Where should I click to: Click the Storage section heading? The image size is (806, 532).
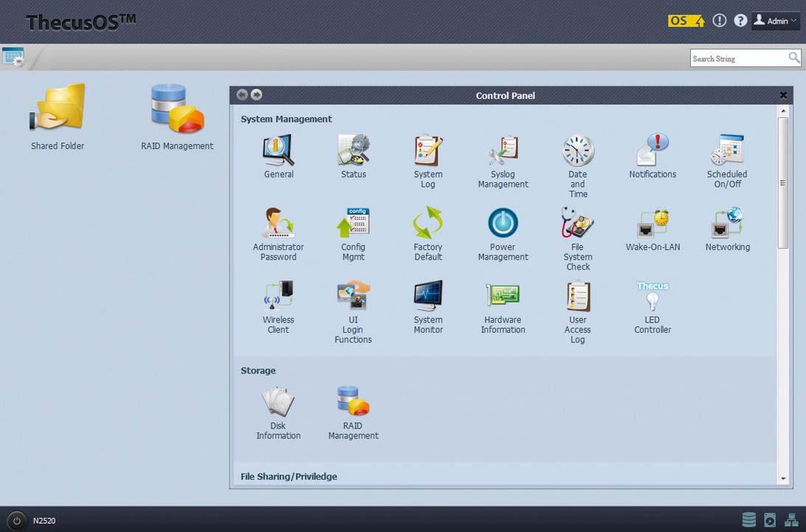[x=258, y=370]
